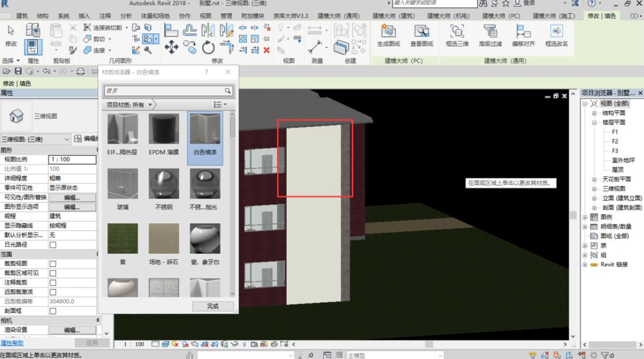644x359 pixels.
Task: Open floor plan F2 in project browser
Action: (615, 141)
